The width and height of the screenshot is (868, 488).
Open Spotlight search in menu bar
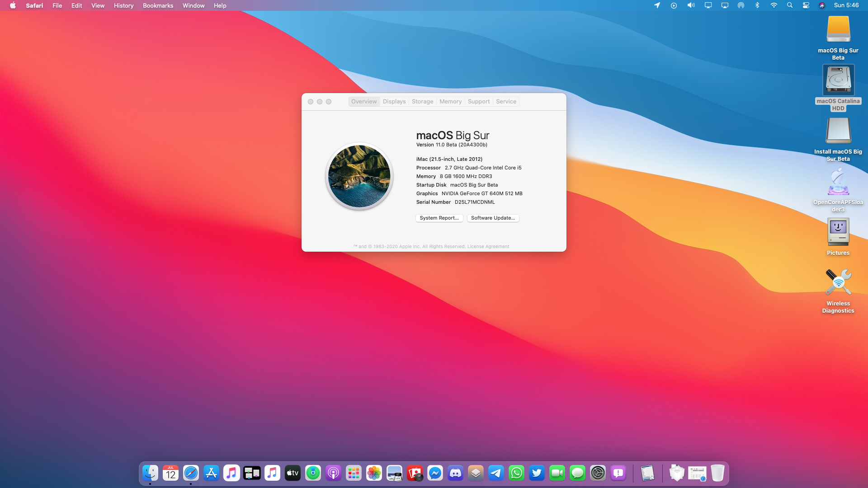coord(789,5)
